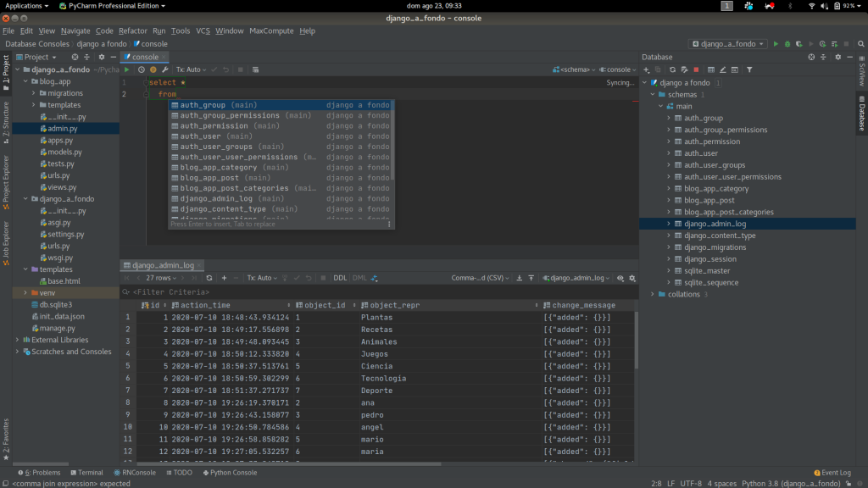Expand the collations node in Database tree

point(653,294)
